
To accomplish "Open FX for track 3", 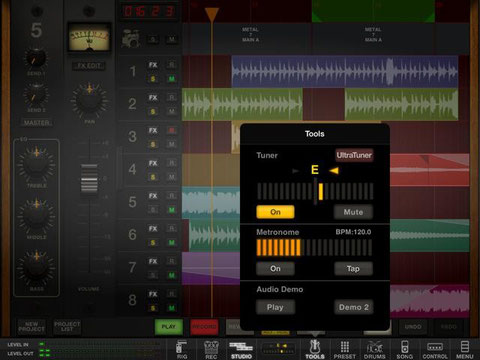I will pos(153,130).
